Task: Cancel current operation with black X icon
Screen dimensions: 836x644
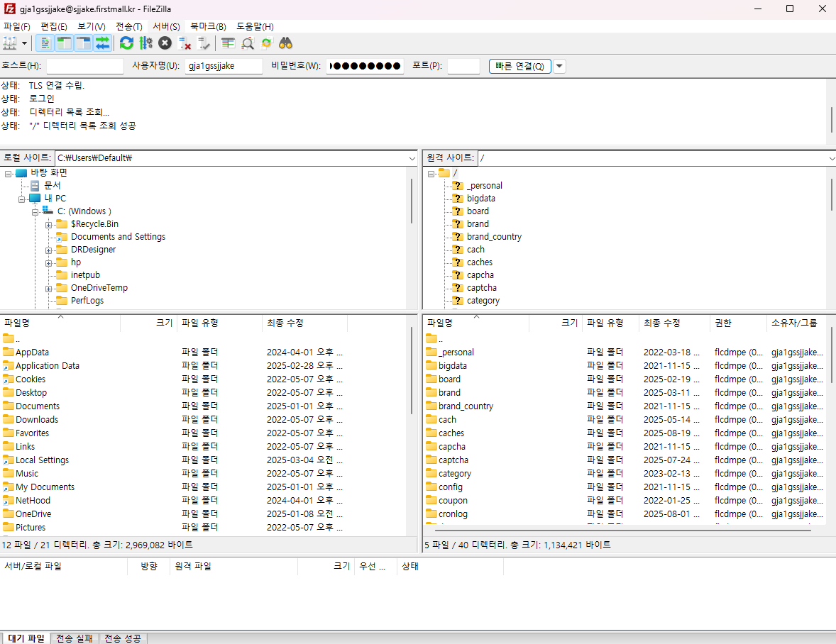Action: (165, 43)
